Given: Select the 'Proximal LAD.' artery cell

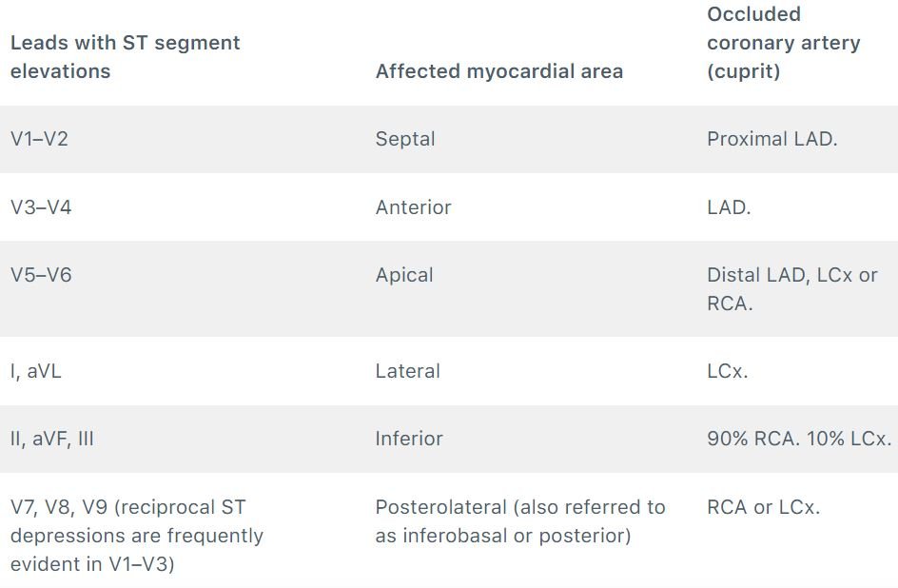Looking at the screenshot, I should [772, 139].
